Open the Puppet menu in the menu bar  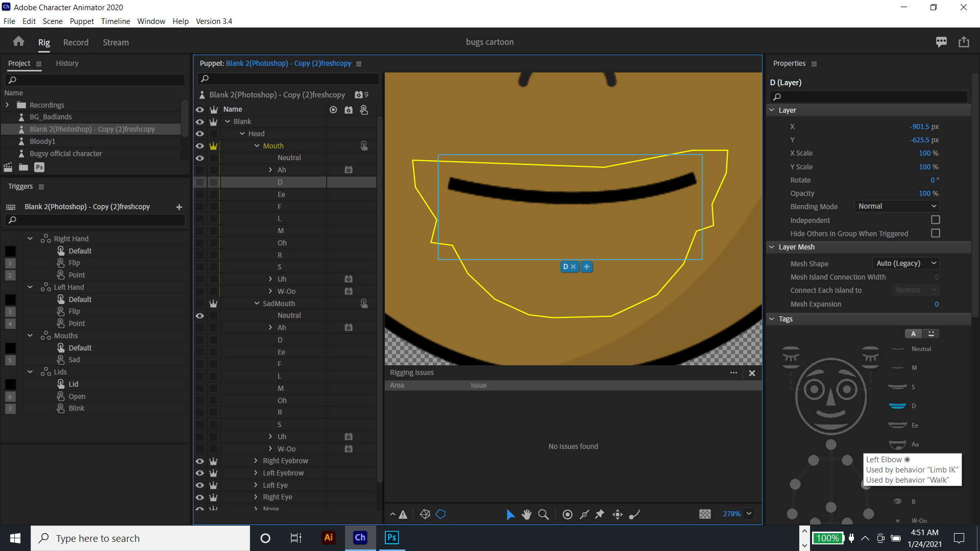[81, 21]
